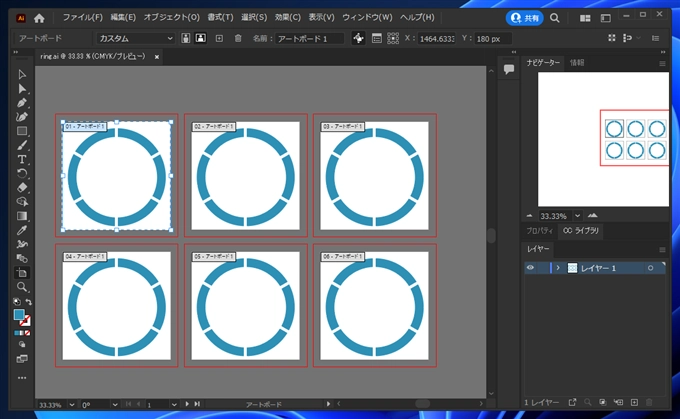The image size is (680, 419).
Task: Open the 選択(S) menu
Action: click(254, 17)
